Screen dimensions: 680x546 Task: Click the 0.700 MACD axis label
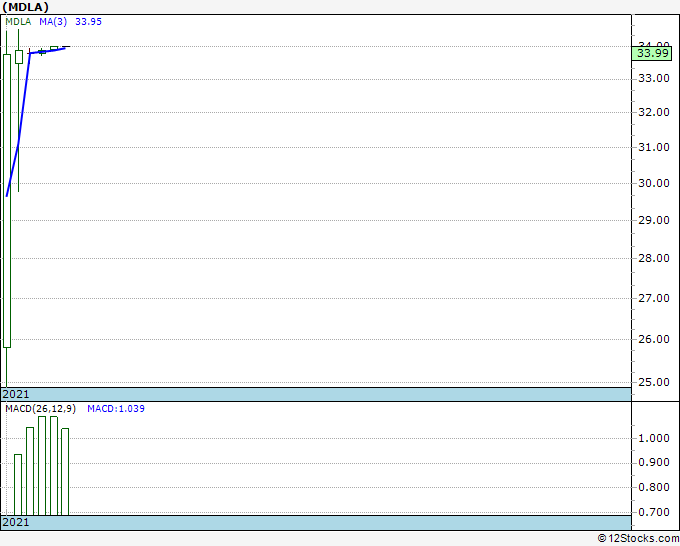pyautogui.click(x=654, y=512)
